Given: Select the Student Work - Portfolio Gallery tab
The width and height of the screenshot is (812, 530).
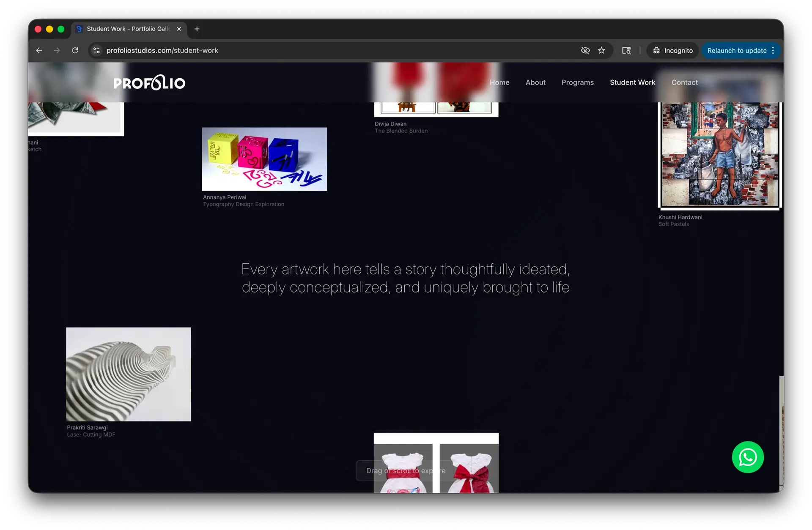Looking at the screenshot, I should 129,29.
